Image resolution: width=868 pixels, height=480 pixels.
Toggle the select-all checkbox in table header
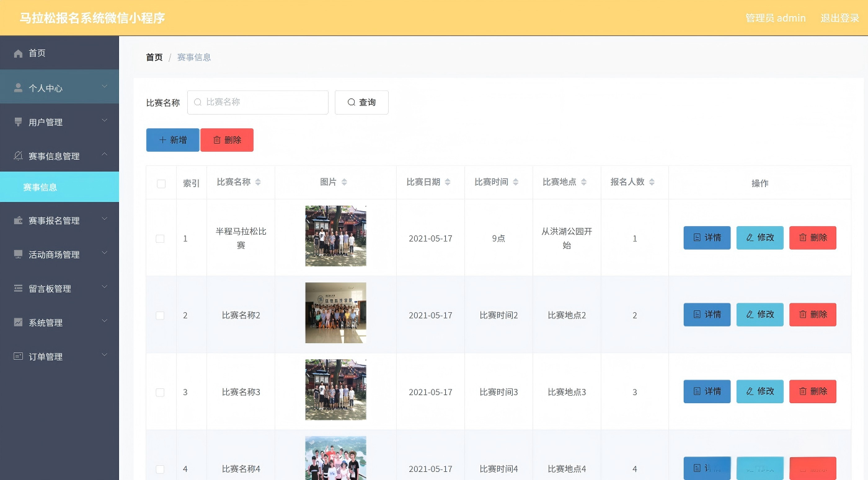(161, 183)
